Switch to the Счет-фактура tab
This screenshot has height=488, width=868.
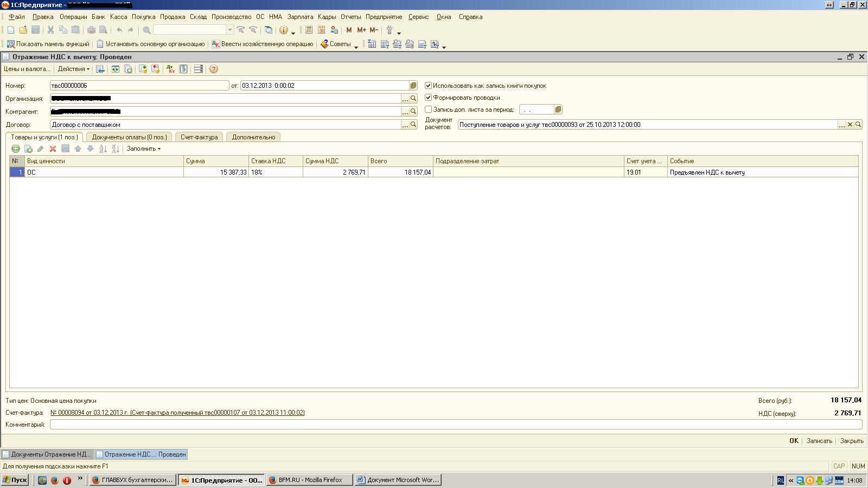coord(199,137)
